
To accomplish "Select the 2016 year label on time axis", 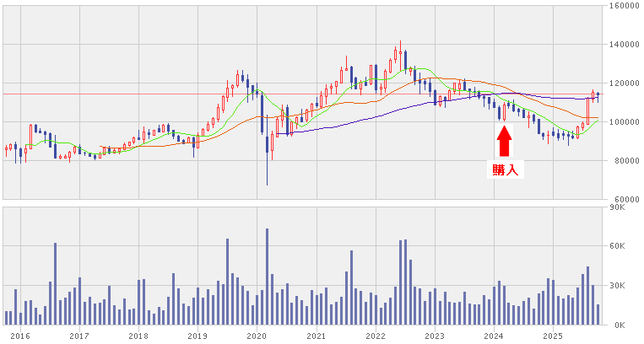I will [x=20, y=336].
